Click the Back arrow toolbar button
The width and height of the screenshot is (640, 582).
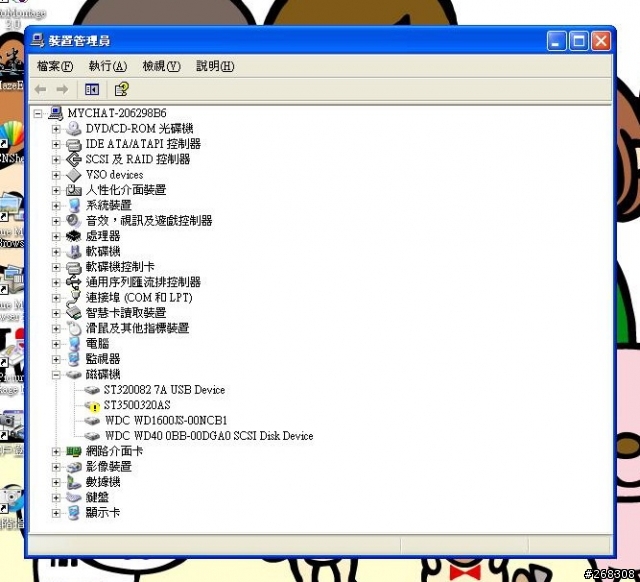[40, 89]
